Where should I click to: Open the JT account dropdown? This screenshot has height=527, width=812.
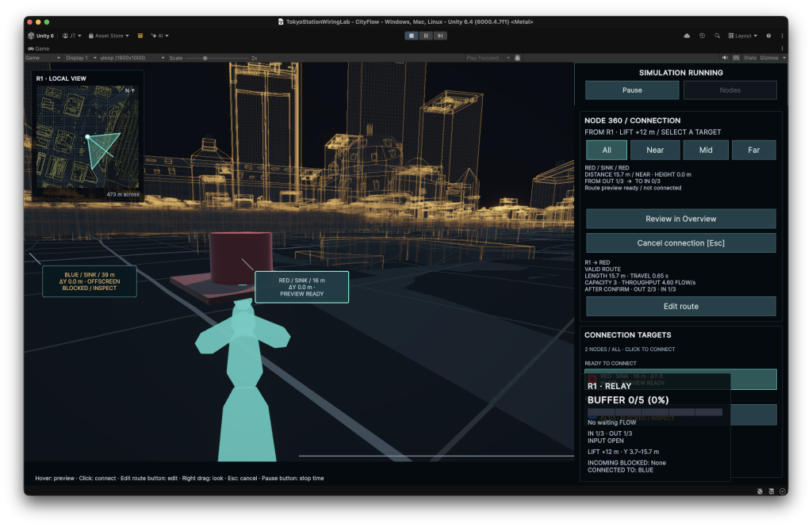[x=72, y=36]
